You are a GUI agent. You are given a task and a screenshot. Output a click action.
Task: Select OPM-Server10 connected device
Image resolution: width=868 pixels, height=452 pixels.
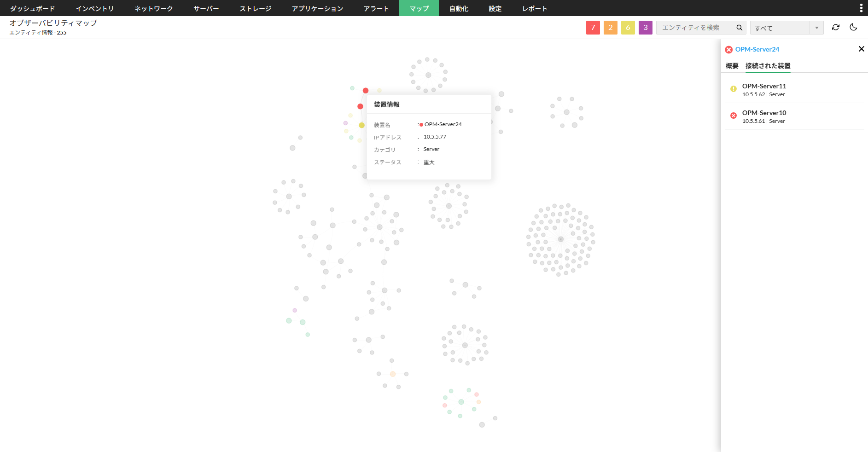pyautogui.click(x=795, y=116)
